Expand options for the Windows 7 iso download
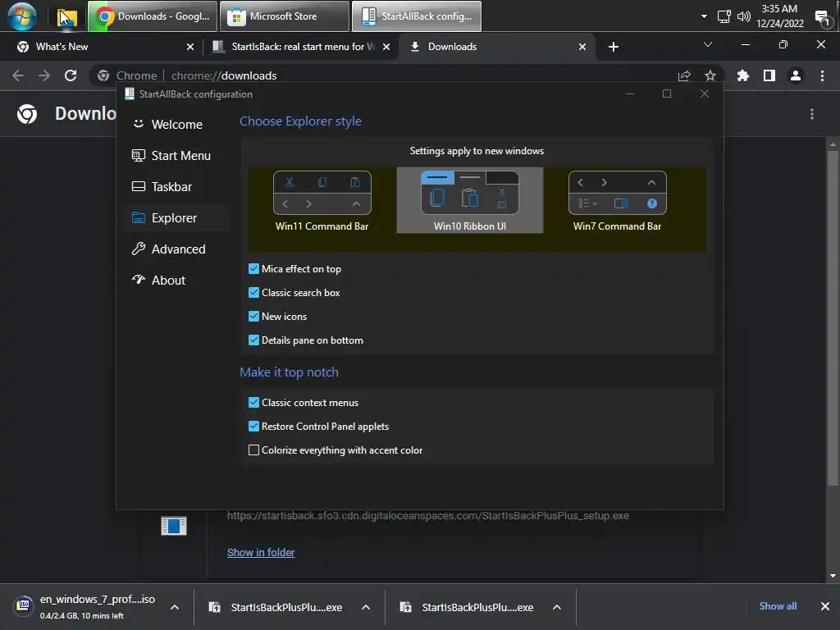The width and height of the screenshot is (840, 630). pyautogui.click(x=175, y=607)
